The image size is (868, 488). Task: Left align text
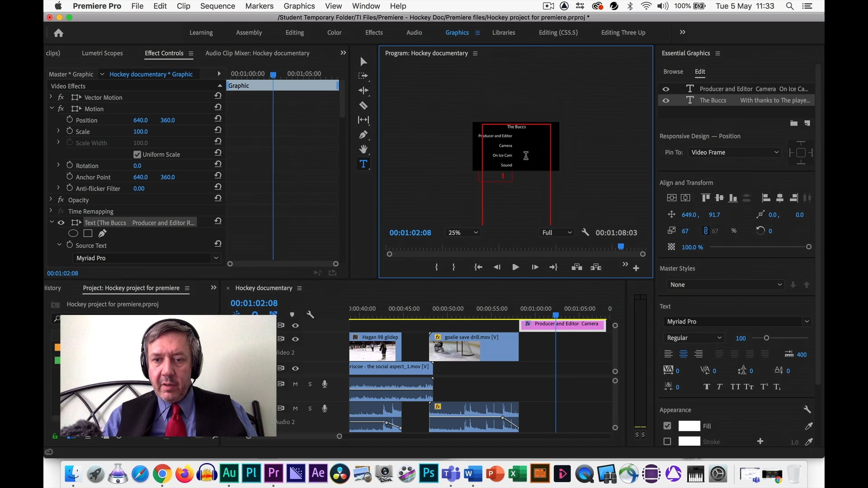pyautogui.click(x=669, y=354)
